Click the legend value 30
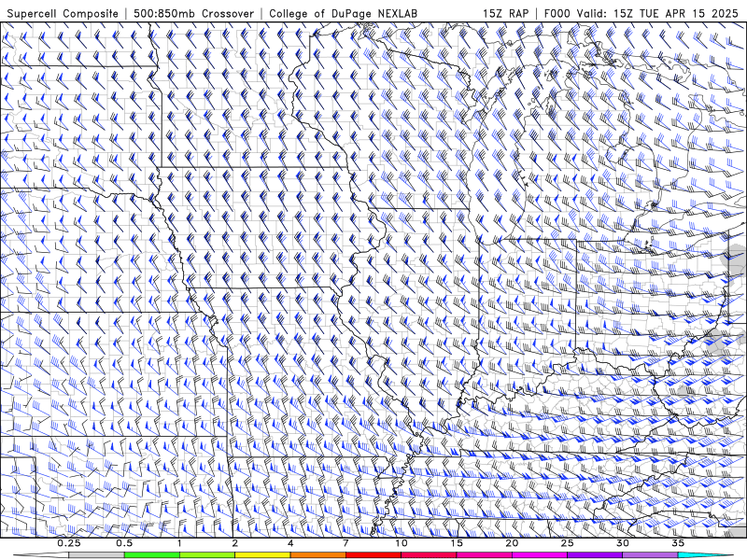 (x=623, y=543)
